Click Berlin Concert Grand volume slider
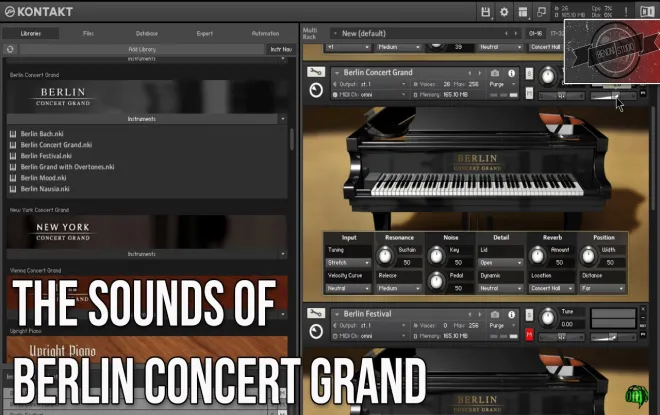Viewport: 660px width, 415px height. 613,96
